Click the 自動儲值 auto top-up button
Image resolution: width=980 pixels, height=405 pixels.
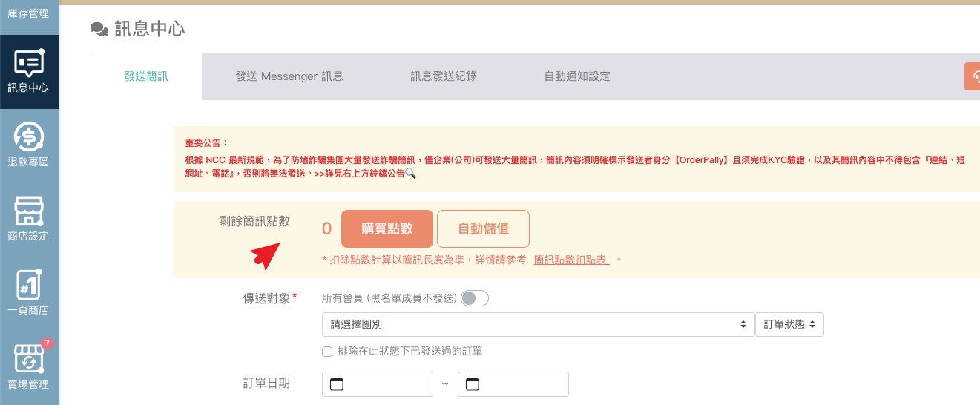pyautogui.click(x=483, y=228)
